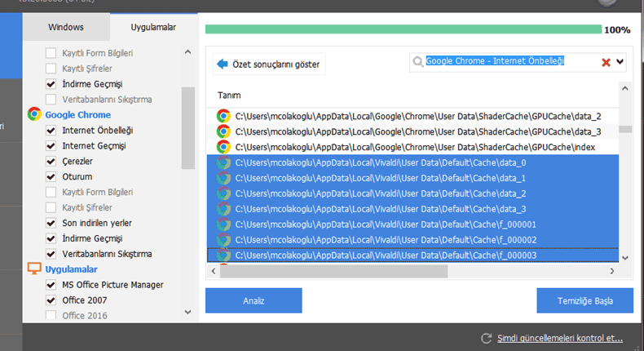
Task: Click horizontal scroll right arrow
Action: (612, 271)
